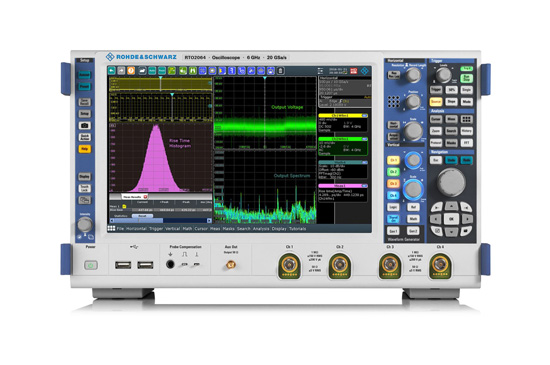
Task: Click the orange help info toolbar icon
Action: 131,71
